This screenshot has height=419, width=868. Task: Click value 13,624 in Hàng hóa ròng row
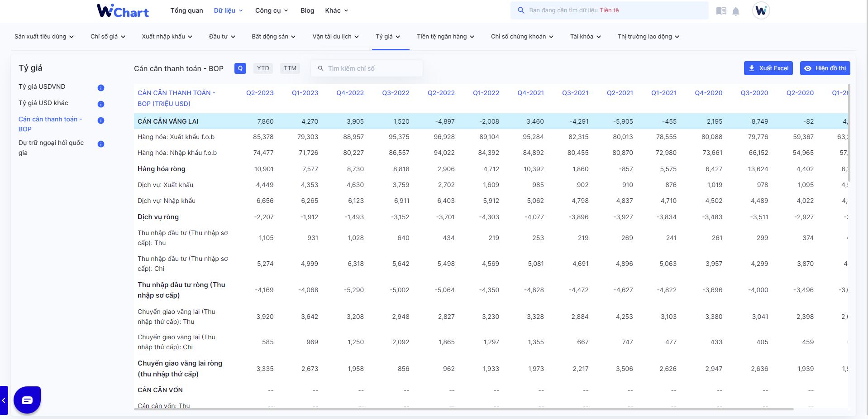[x=758, y=169]
